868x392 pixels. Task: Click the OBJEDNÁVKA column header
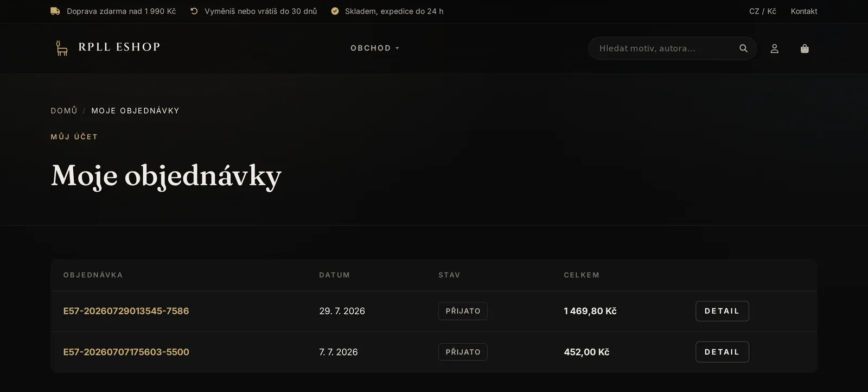pyautogui.click(x=93, y=275)
